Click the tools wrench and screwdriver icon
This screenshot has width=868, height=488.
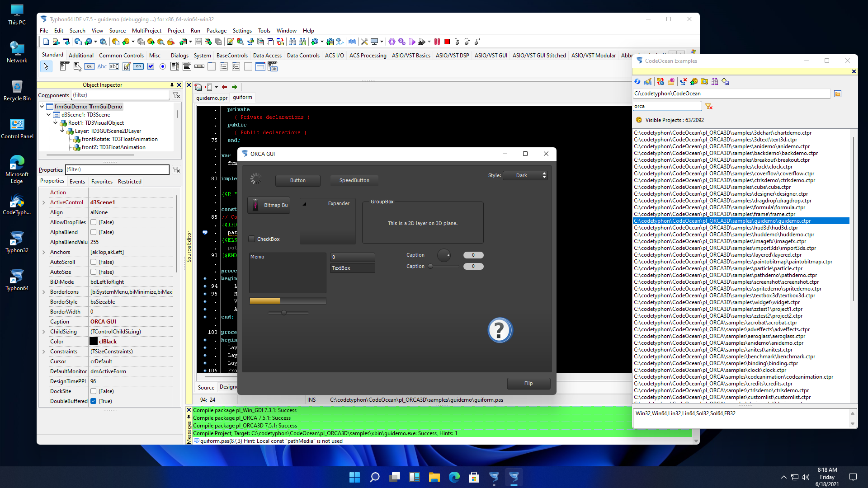click(x=364, y=42)
